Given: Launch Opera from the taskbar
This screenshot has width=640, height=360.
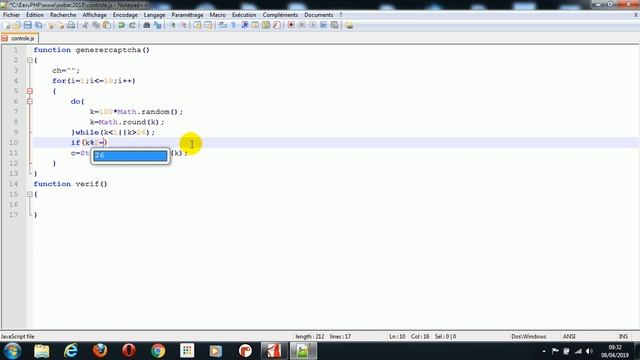Looking at the screenshot, I should coord(129,351).
